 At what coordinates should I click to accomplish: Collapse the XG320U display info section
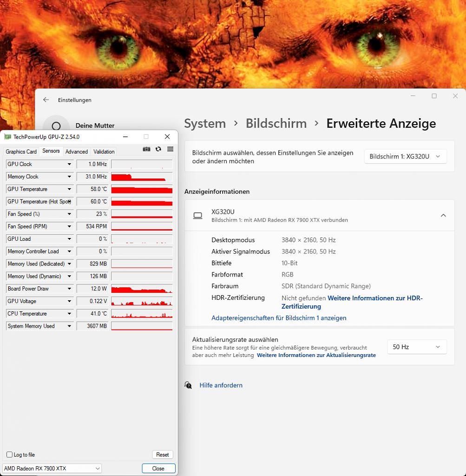click(x=443, y=216)
